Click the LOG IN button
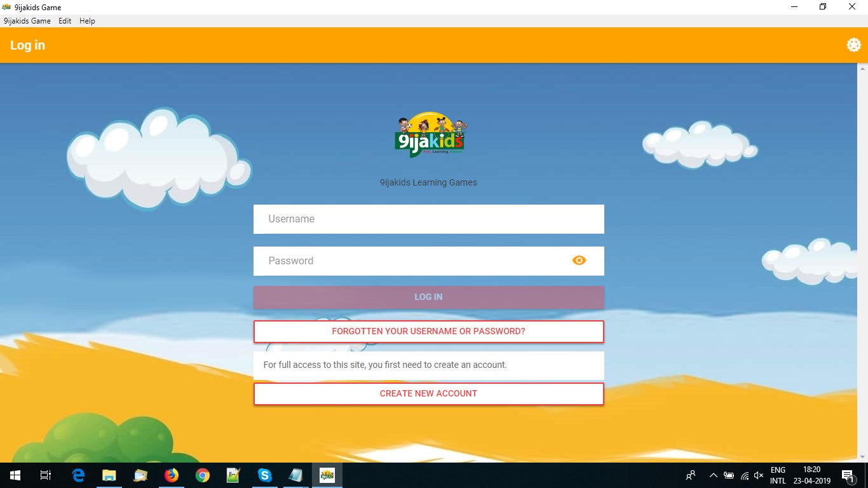The width and height of the screenshot is (868, 488). click(429, 297)
